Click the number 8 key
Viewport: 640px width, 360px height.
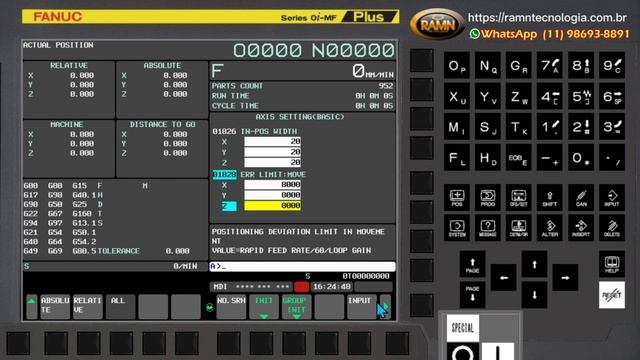(x=581, y=66)
